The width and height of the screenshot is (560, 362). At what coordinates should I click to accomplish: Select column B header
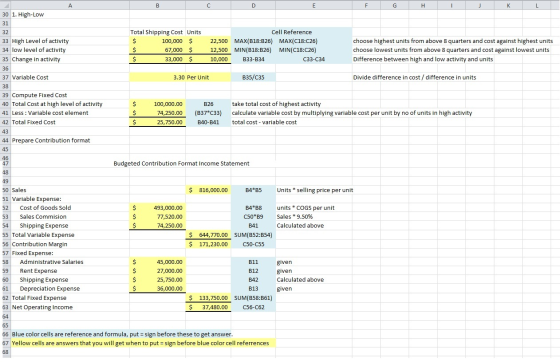tap(158, 5)
